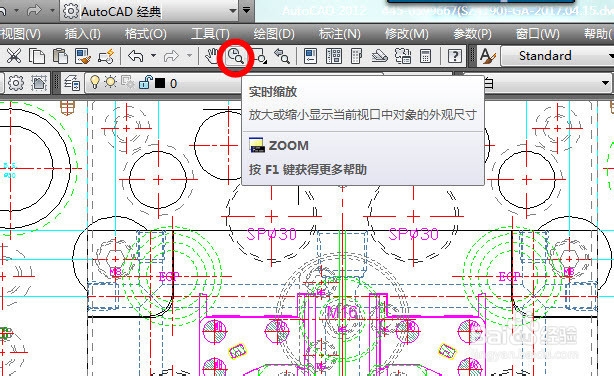The height and width of the screenshot is (376, 614).
Task: Click the Copy icon in the toolbar
Action: [x=37, y=56]
